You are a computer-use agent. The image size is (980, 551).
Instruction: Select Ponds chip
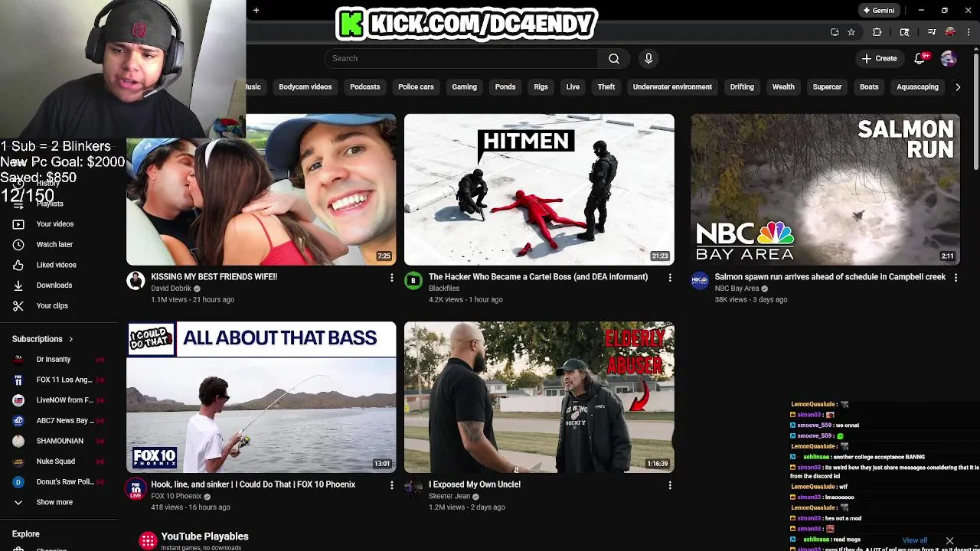point(505,86)
